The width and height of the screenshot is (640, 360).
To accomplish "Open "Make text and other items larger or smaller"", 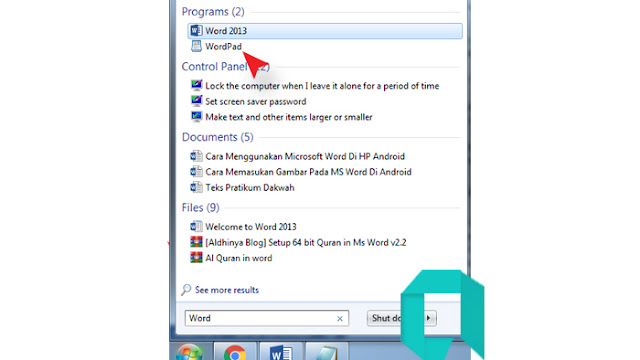I will point(289,117).
